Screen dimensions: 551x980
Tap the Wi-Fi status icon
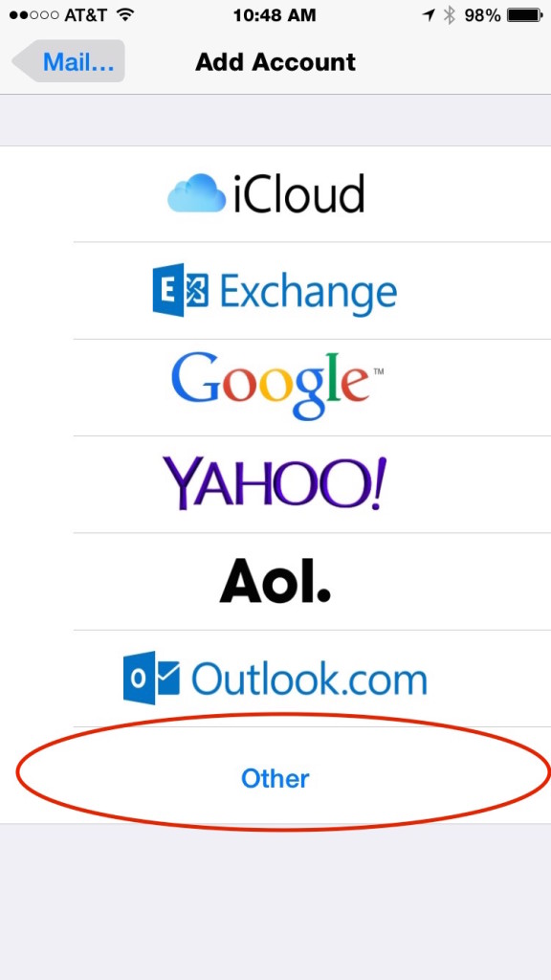click(x=125, y=14)
